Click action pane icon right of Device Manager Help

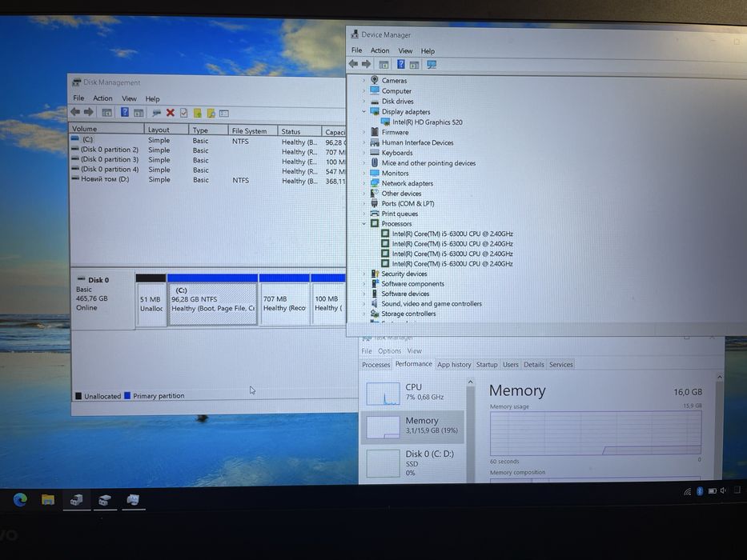(415, 65)
